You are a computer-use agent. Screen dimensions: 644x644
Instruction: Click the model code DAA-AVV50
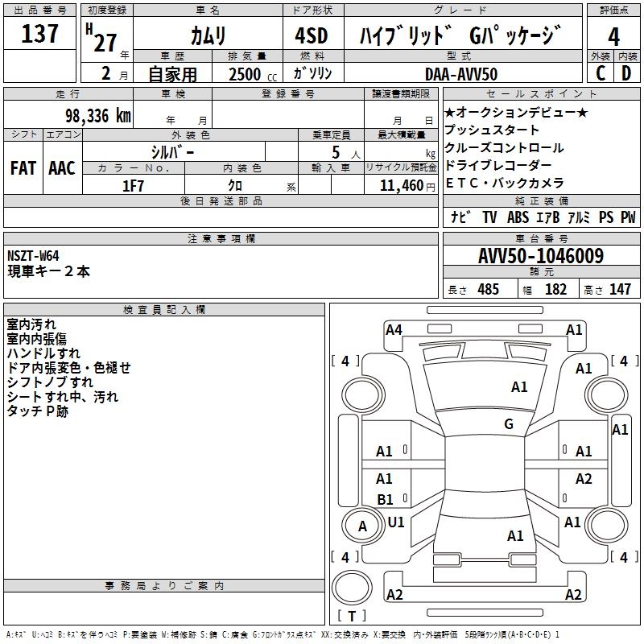pos(461,74)
